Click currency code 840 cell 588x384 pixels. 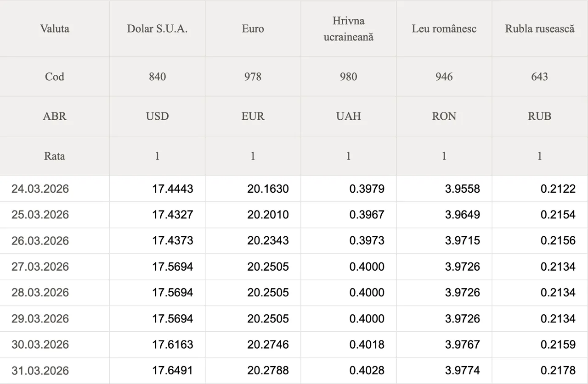(x=157, y=77)
